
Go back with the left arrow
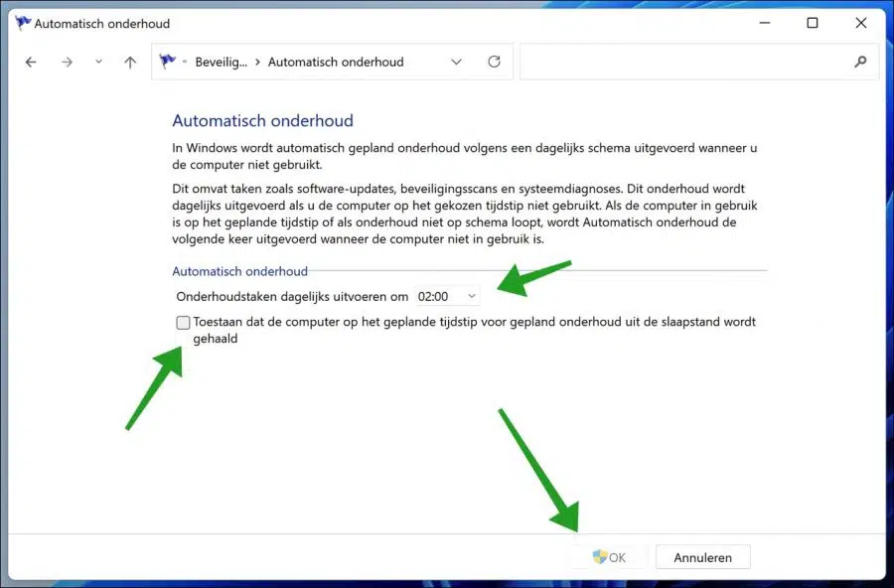tap(31, 62)
